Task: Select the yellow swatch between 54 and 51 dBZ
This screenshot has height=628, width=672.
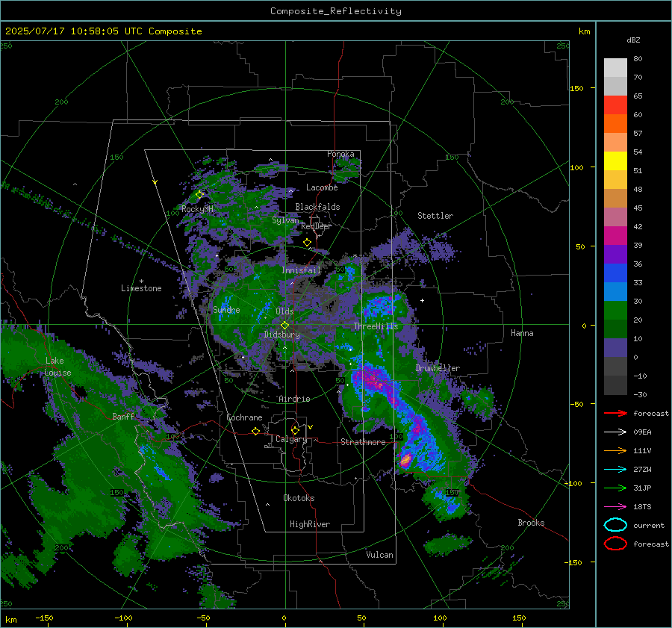Action: pos(615,161)
